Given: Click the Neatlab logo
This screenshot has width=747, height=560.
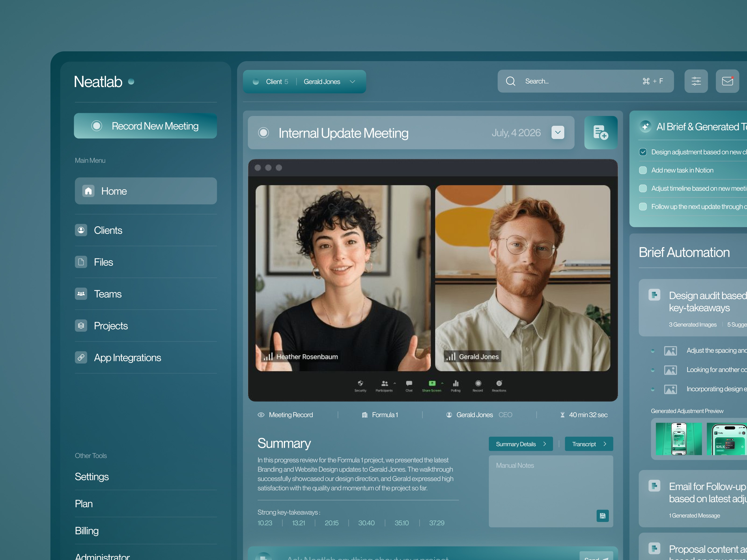Looking at the screenshot, I should (104, 82).
